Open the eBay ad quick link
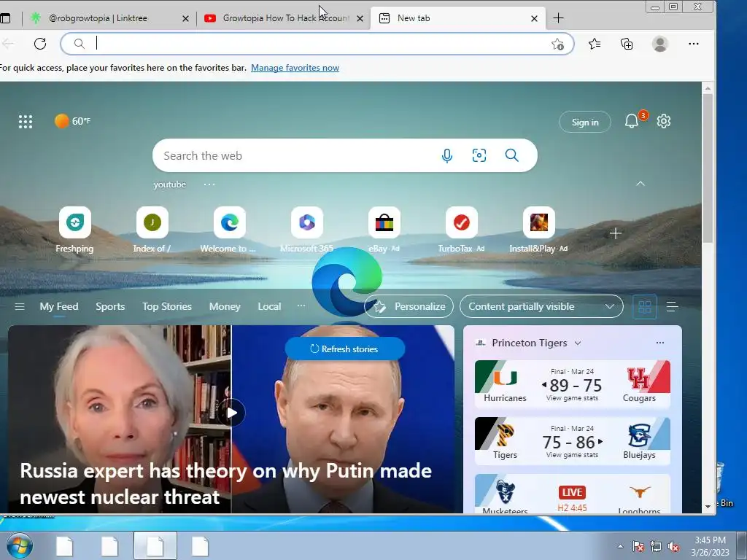This screenshot has width=747, height=560. click(x=384, y=230)
